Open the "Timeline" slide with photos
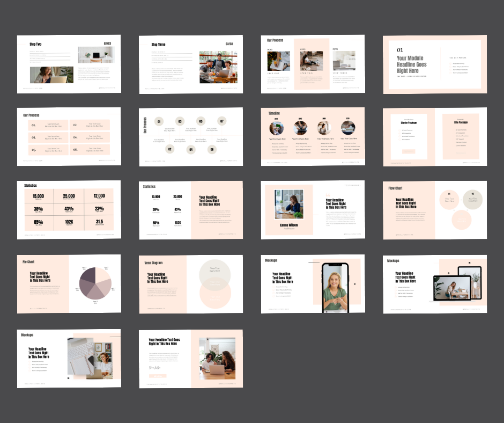Image resolution: width=504 pixels, height=423 pixels. tap(313, 136)
